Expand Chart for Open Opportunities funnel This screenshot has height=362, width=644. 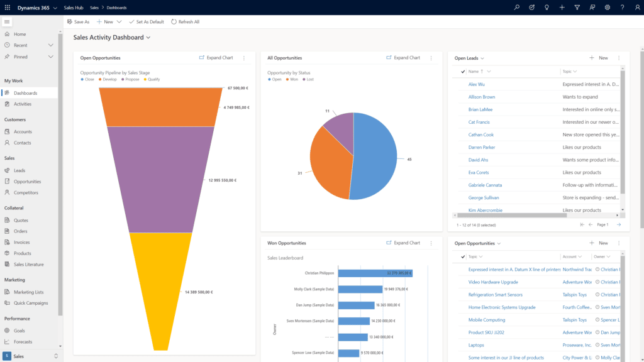(x=216, y=58)
